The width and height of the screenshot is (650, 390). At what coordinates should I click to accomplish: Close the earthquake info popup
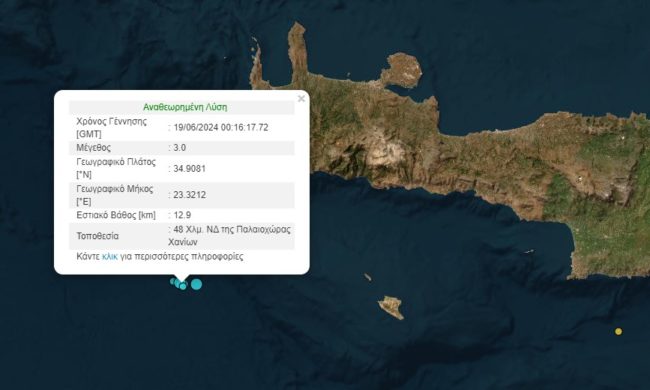(301, 99)
